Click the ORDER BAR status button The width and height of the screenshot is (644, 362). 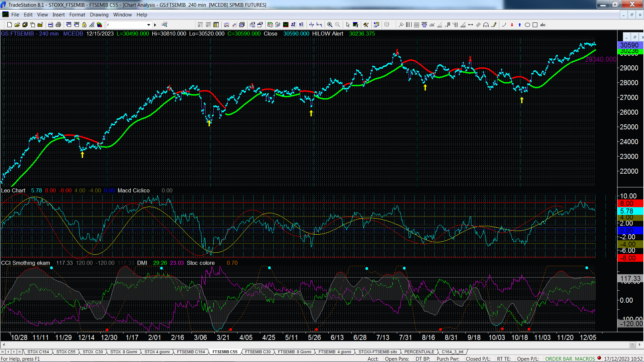click(559, 359)
